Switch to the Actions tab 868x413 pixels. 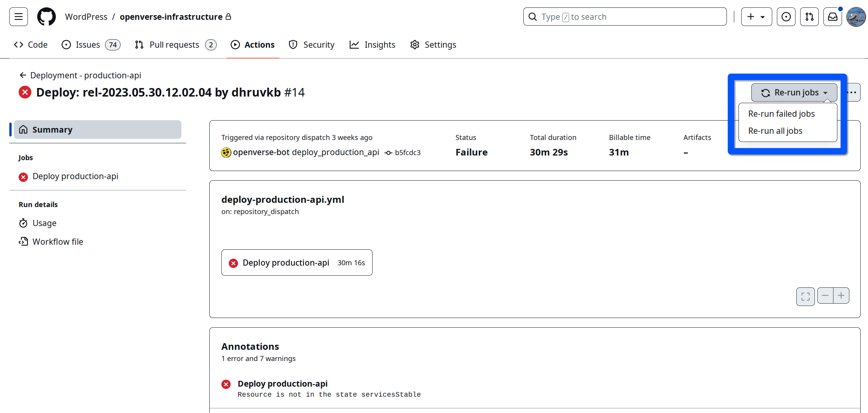pyautogui.click(x=252, y=45)
